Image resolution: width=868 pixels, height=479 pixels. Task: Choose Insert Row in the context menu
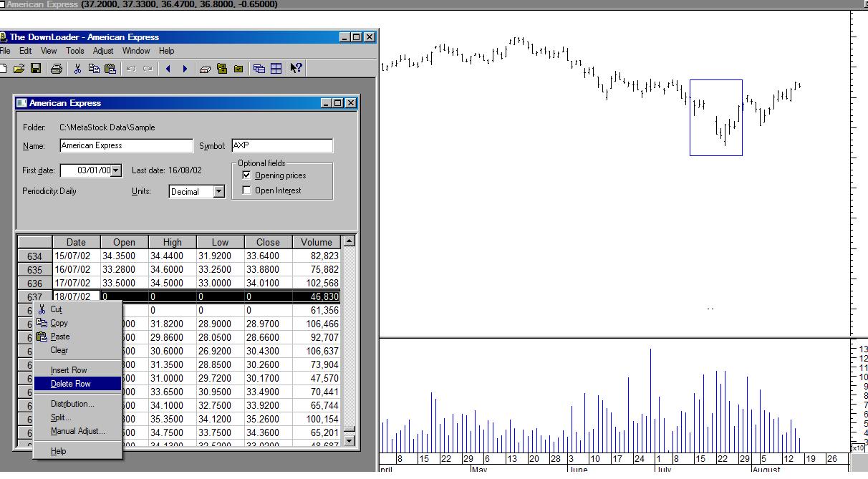(x=77, y=370)
